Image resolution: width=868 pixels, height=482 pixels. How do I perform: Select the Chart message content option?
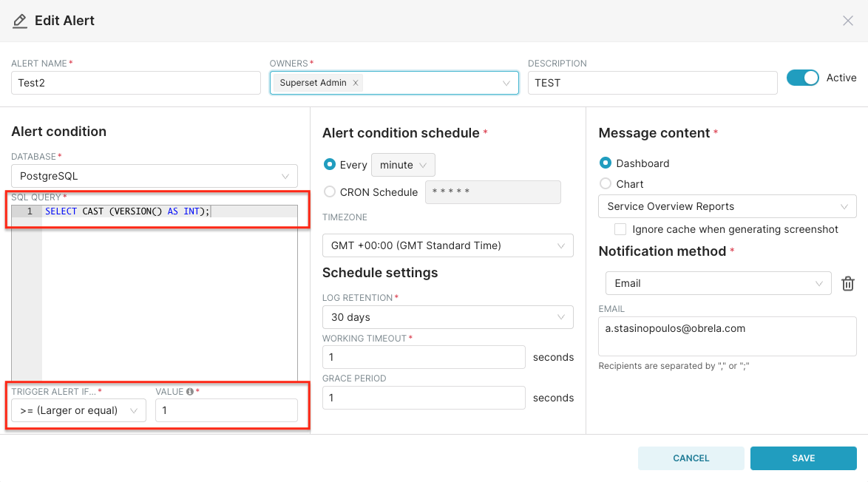tap(606, 184)
